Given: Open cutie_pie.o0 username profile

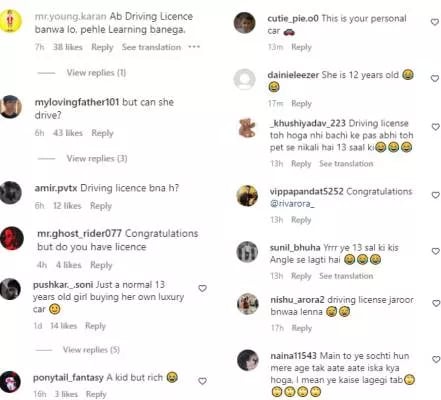Looking at the screenshot, I should click(293, 18).
